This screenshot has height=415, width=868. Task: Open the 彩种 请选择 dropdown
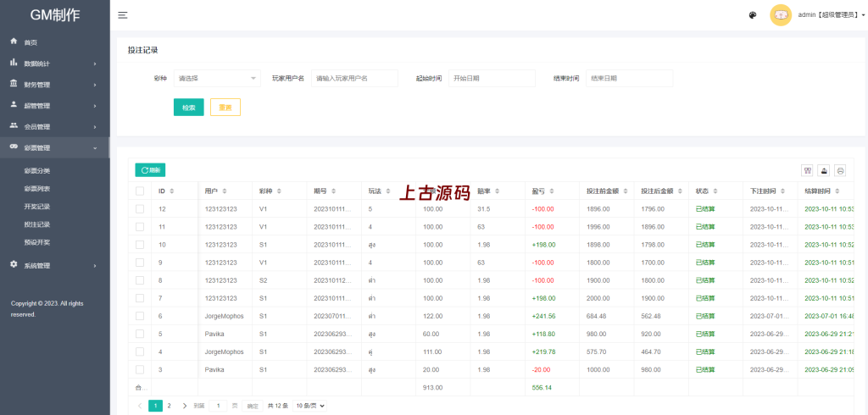click(x=217, y=79)
